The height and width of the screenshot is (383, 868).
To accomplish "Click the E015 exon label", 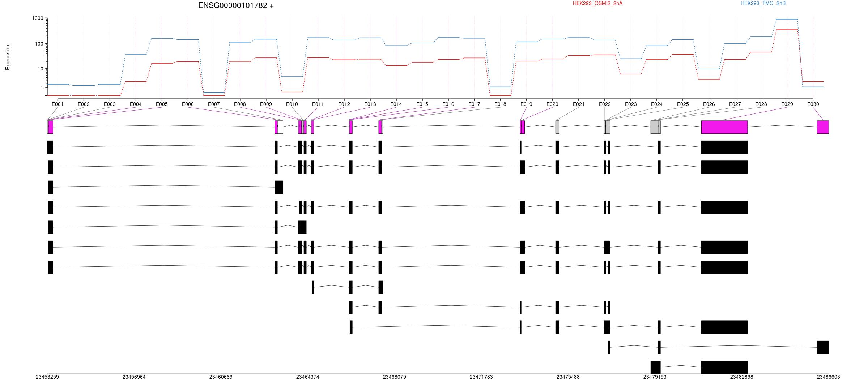I will pos(422,104).
